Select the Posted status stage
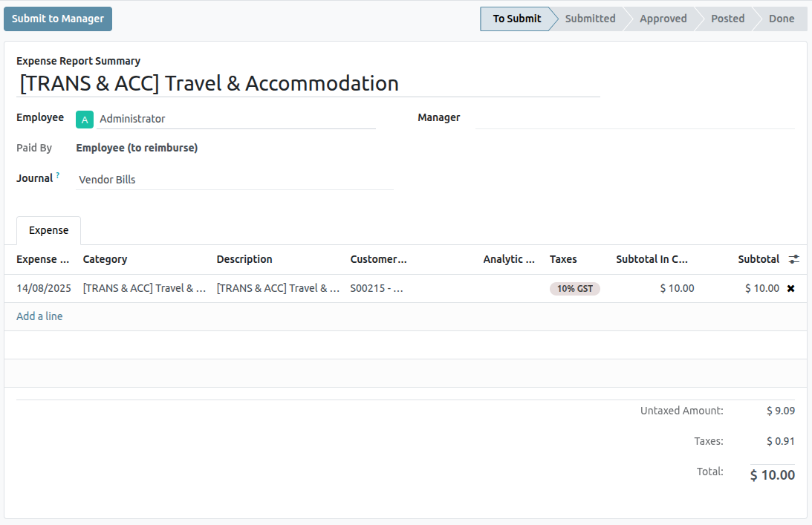Screen dimensions: 812x525 click(727, 19)
